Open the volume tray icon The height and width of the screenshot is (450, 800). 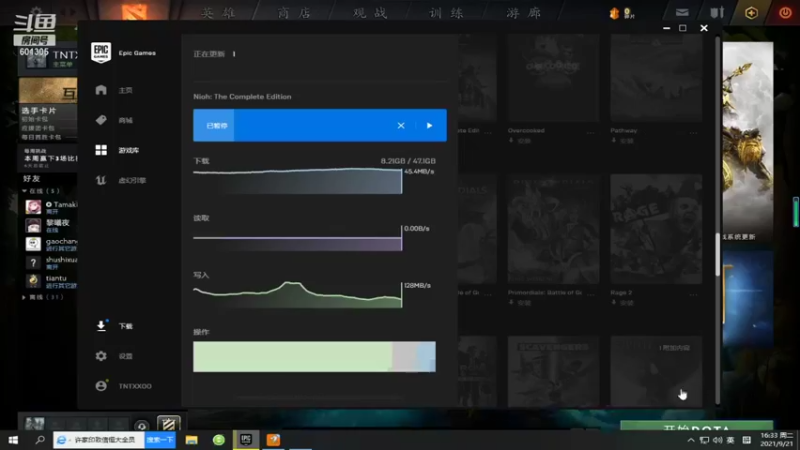coord(717,440)
